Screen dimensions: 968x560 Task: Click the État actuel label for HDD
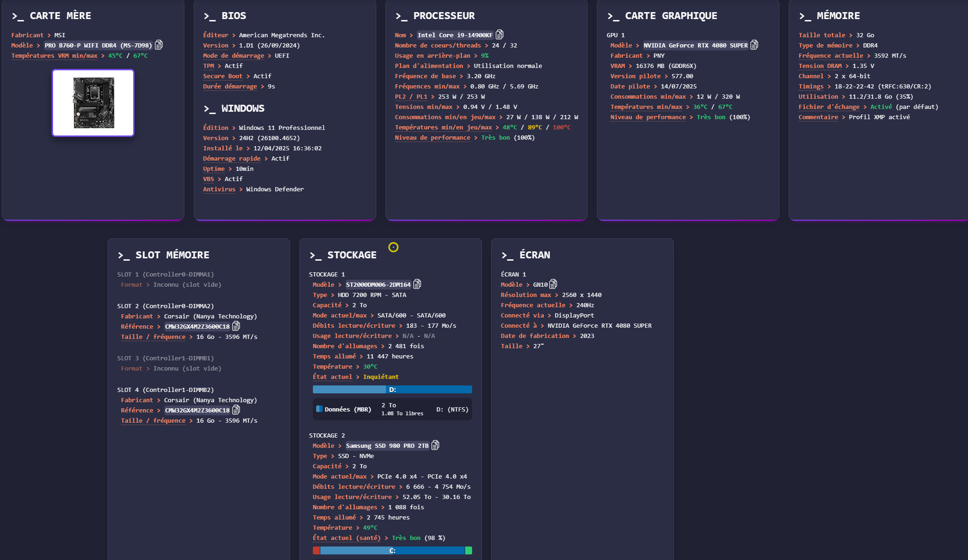(332, 377)
